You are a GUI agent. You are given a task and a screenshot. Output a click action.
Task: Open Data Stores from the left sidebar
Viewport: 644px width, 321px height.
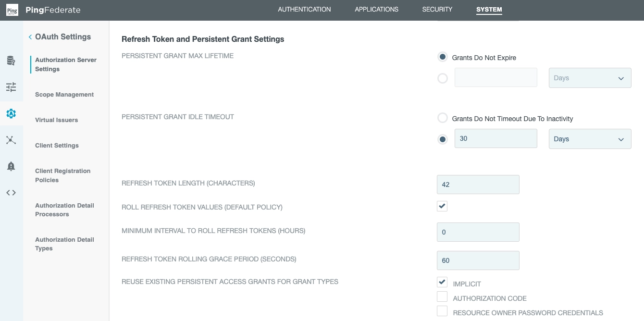(x=12, y=61)
